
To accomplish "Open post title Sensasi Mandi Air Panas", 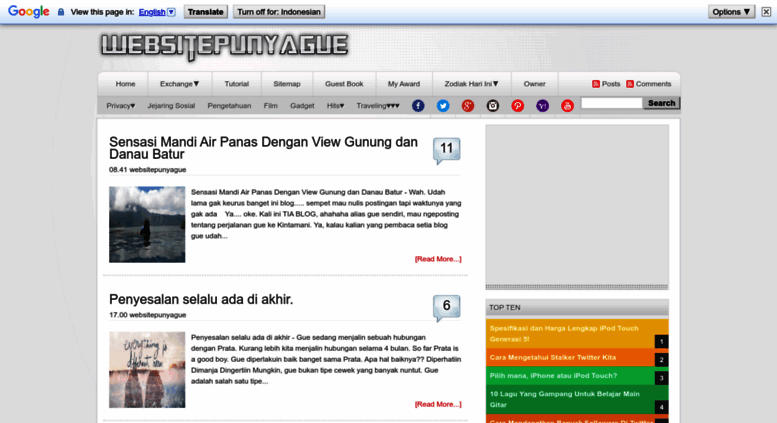I will (x=263, y=148).
